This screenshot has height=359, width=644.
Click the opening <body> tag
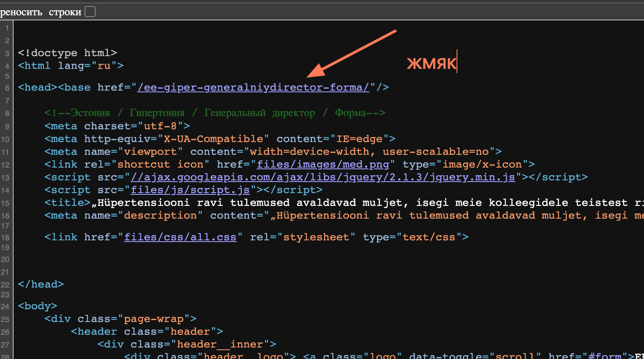tap(37, 306)
